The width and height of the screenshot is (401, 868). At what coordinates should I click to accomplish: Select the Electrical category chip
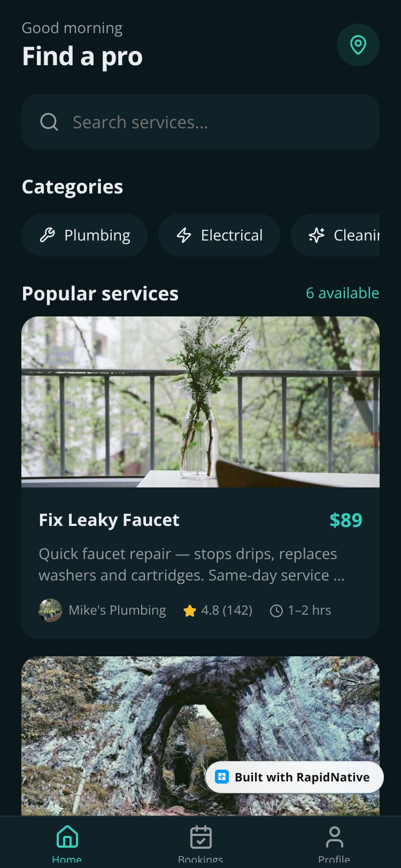(219, 235)
